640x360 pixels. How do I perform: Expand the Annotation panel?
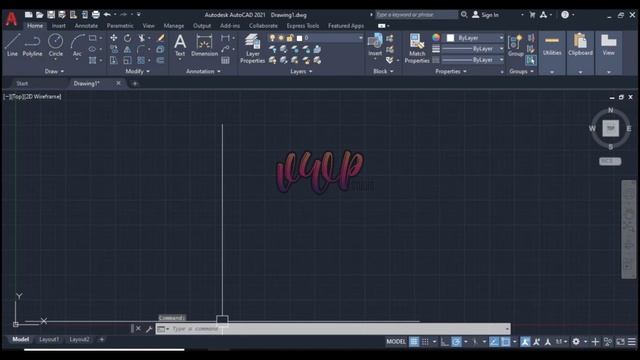pyautogui.click(x=203, y=71)
